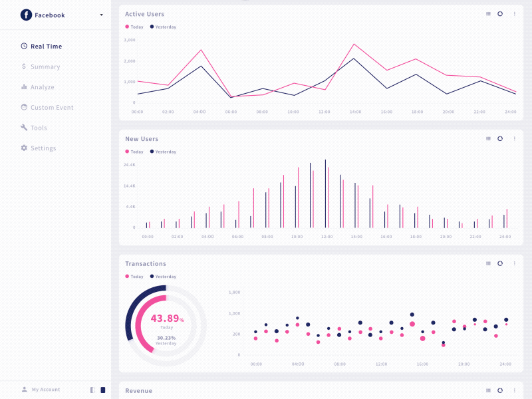Open Settings via the gear icon
Screen dimensions: 532x399
coord(25,148)
